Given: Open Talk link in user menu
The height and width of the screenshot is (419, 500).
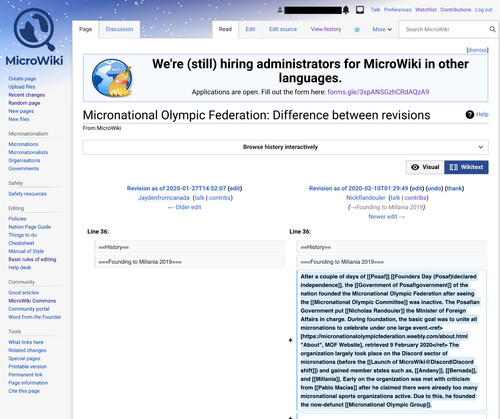Looking at the screenshot, I should [x=375, y=10].
